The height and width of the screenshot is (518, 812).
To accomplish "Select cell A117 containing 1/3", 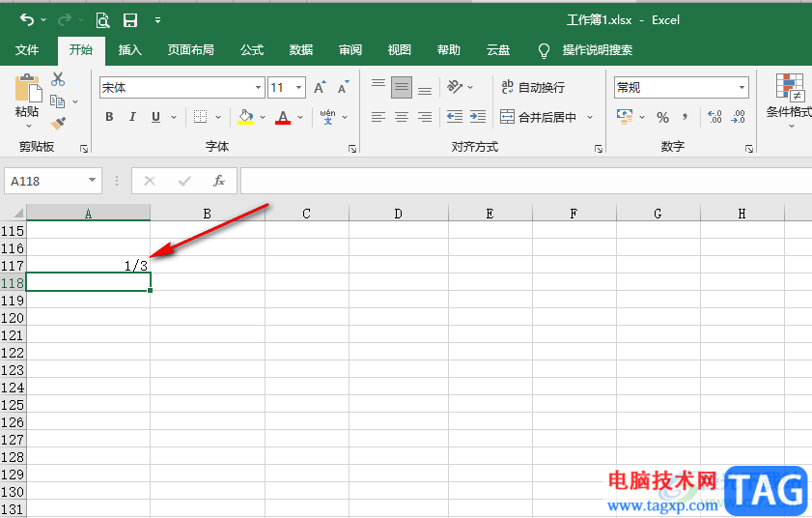I will (88, 266).
